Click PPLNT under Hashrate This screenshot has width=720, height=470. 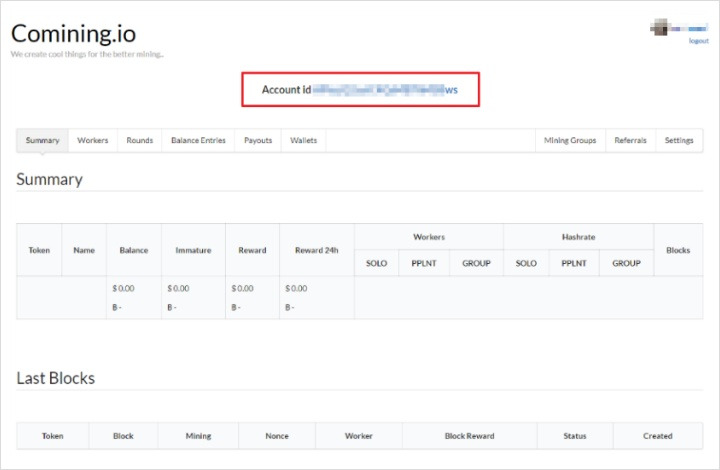coord(574,263)
